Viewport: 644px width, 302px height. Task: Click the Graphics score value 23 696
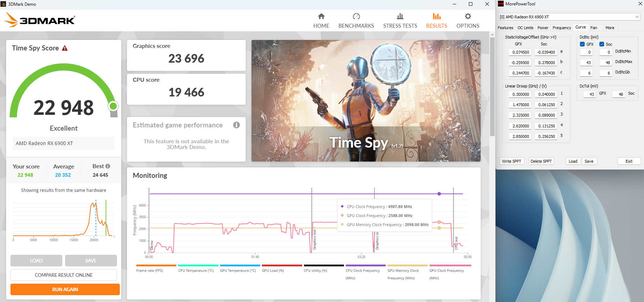186,58
